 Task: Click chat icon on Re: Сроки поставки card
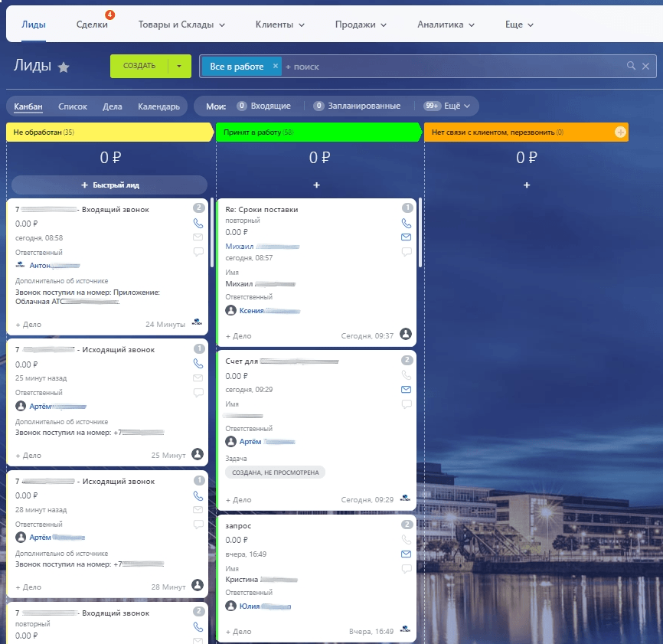click(x=406, y=252)
